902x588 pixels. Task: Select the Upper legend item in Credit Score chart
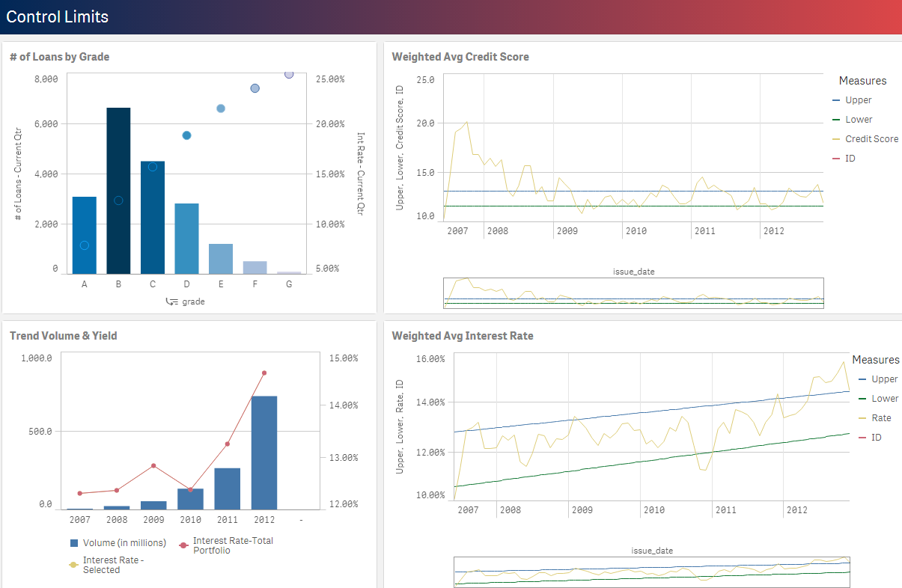tap(858, 100)
